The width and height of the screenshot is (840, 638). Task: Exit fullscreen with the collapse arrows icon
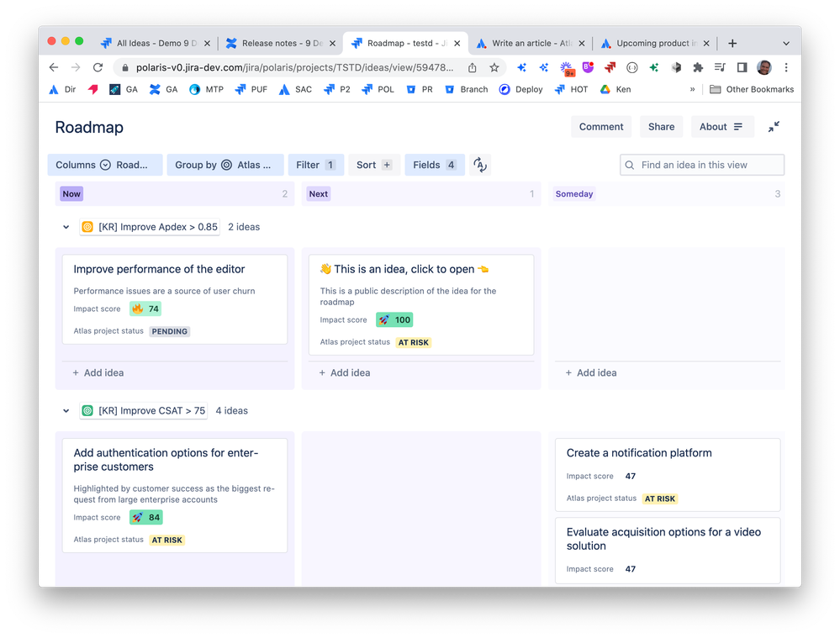(x=774, y=127)
